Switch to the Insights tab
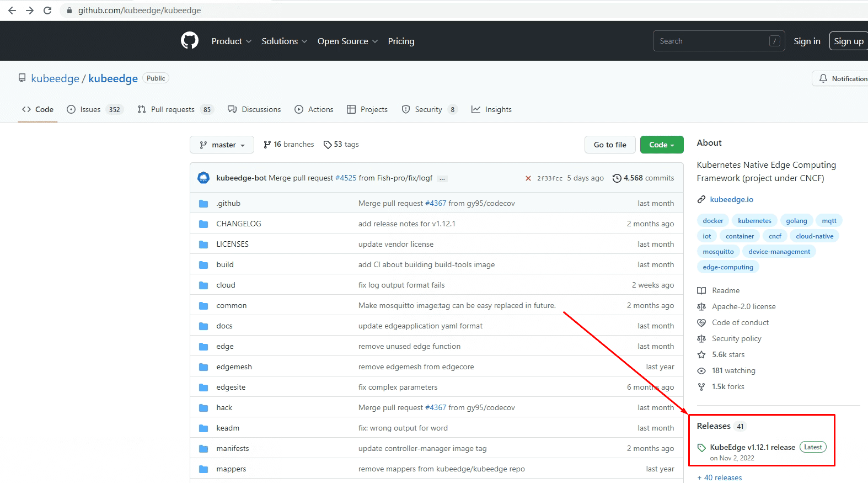Screen dimensions: 868x483 coord(491,109)
